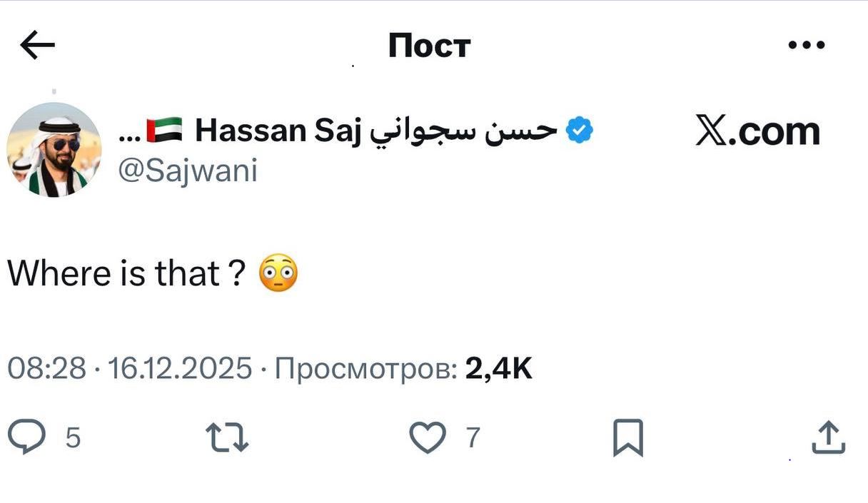
Task: View post analytics via 2,4K views count
Action: tap(498, 369)
